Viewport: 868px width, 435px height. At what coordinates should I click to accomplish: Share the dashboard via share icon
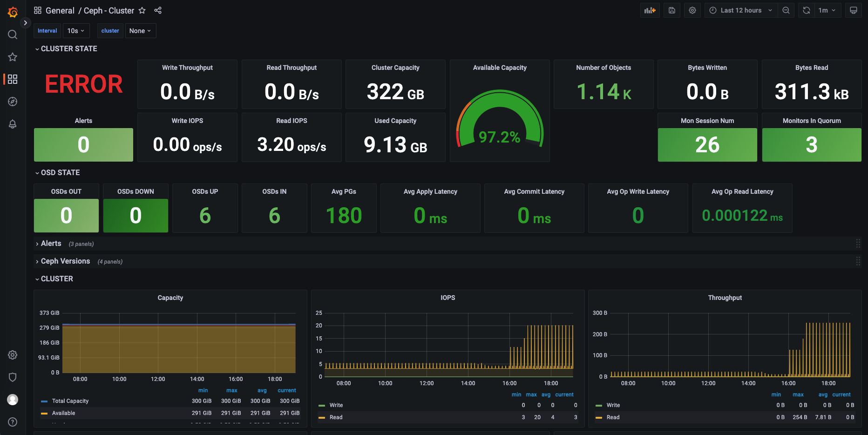[x=158, y=10]
